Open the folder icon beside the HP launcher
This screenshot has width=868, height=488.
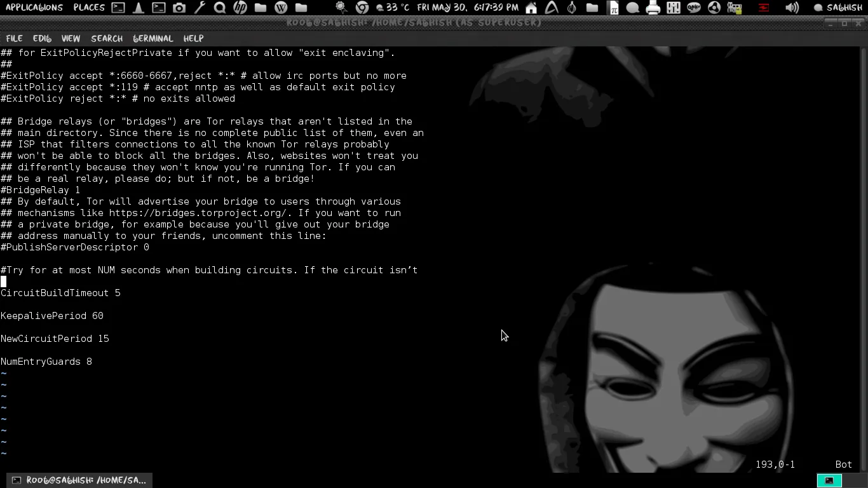tap(261, 8)
